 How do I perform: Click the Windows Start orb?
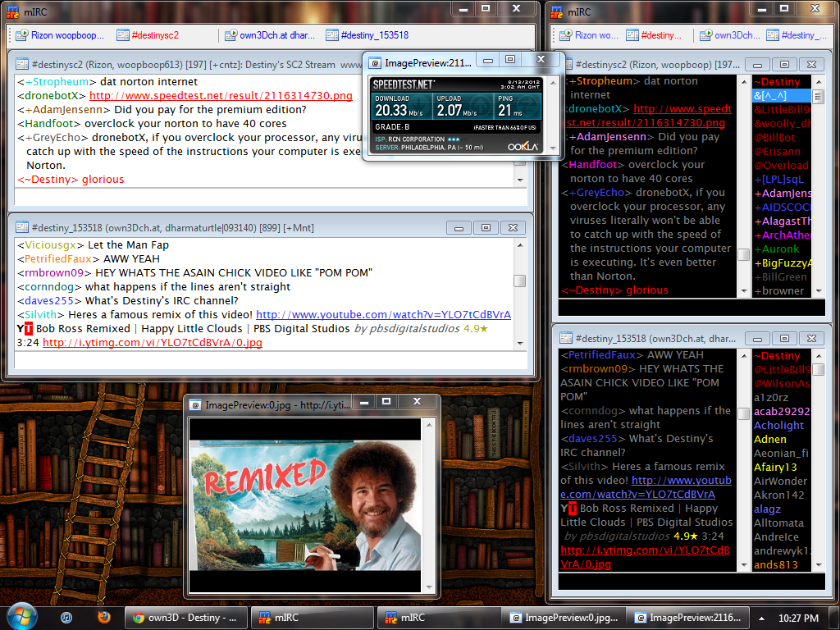(20, 616)
